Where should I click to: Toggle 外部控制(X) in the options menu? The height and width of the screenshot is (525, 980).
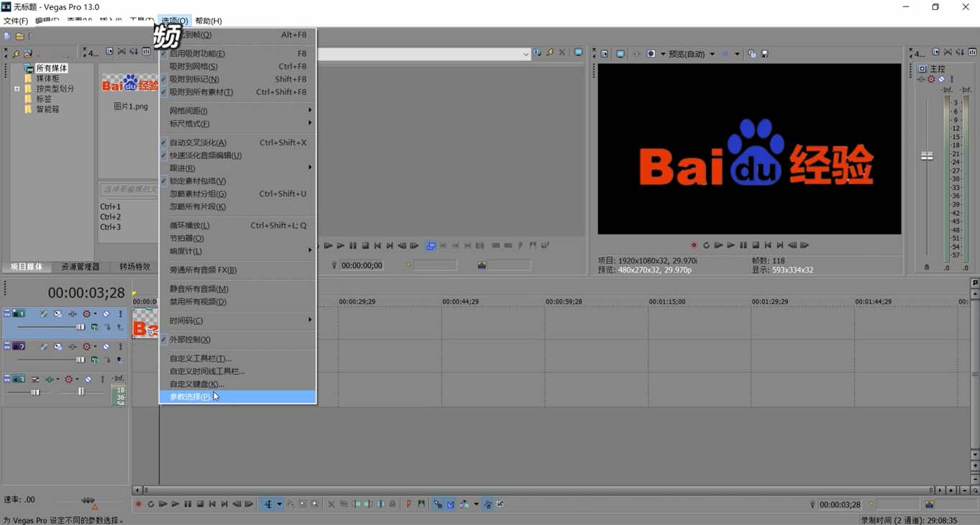point(237,339)
